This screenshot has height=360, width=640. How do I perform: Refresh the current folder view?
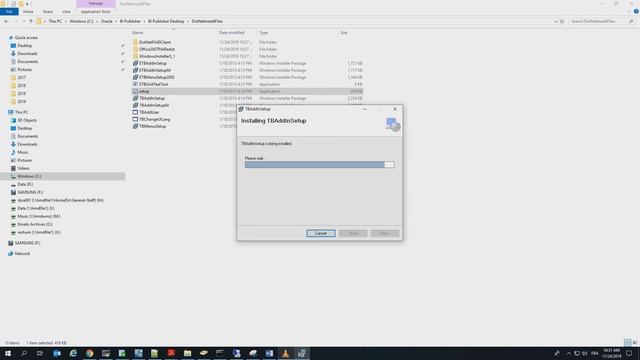(x=562, y=21)
